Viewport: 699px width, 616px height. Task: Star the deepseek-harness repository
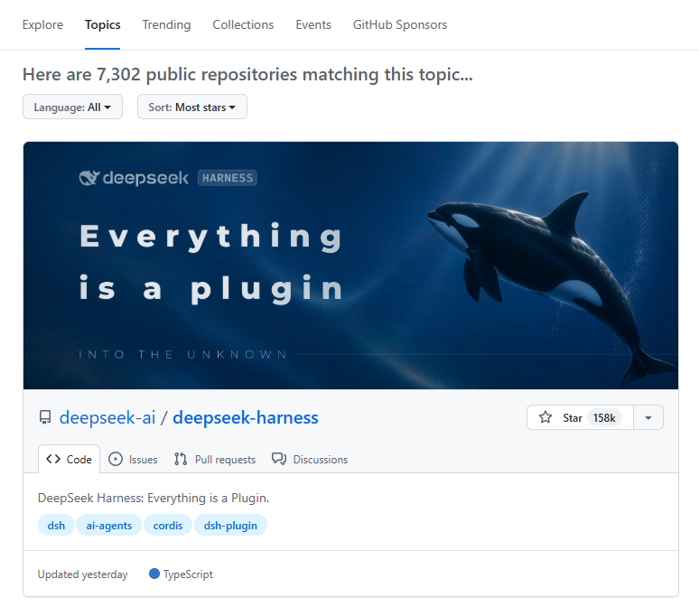580,417
